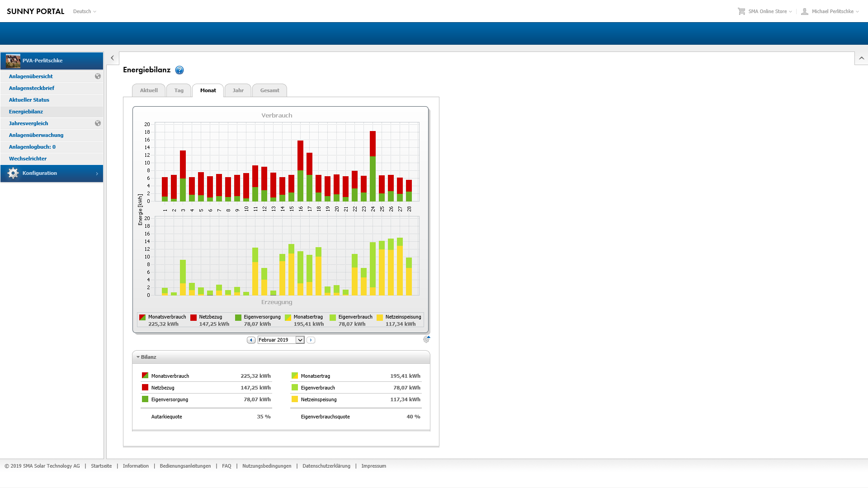Click globe icon beside Anlagenübersicht
Screen dimensions: 868x488
tap(98, 76)
